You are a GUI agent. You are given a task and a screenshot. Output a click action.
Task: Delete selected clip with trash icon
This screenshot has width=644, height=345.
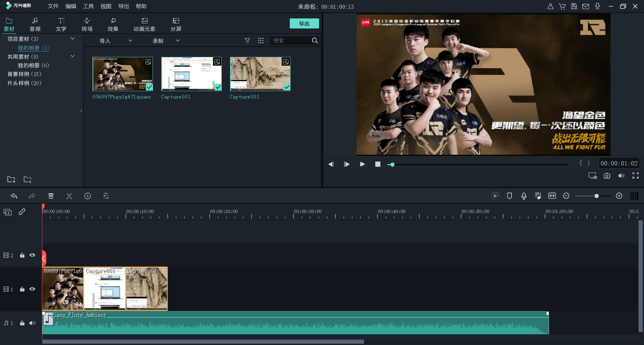[51, 196]
